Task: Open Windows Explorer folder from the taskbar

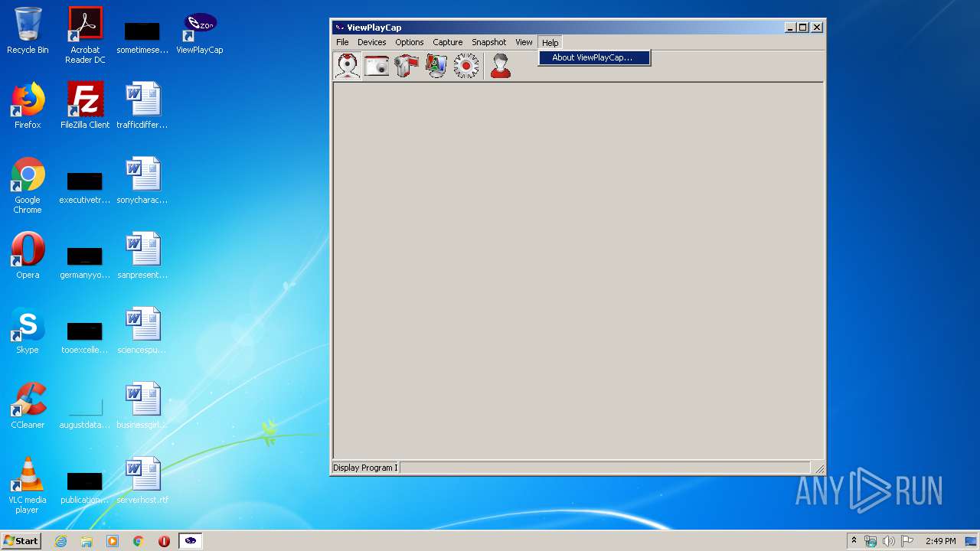Action: pos(87,541)
